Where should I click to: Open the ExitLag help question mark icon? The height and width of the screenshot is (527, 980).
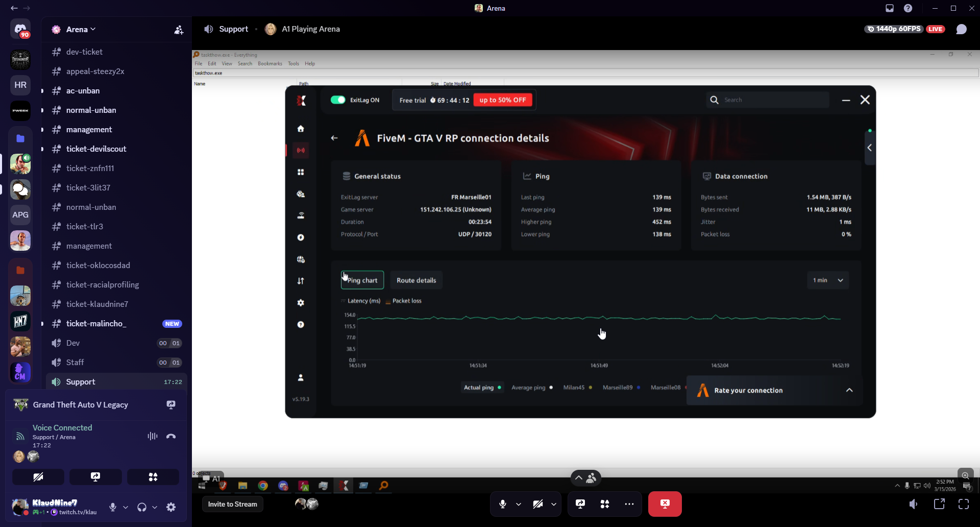(x=301, y=325)
